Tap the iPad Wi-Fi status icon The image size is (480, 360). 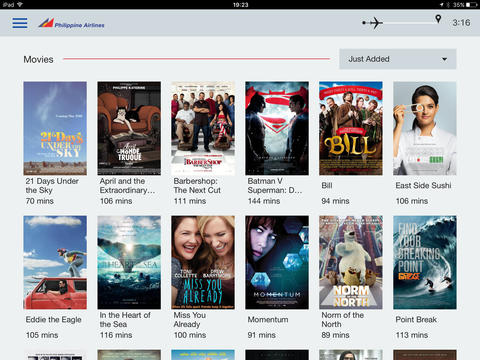(20, 4)
